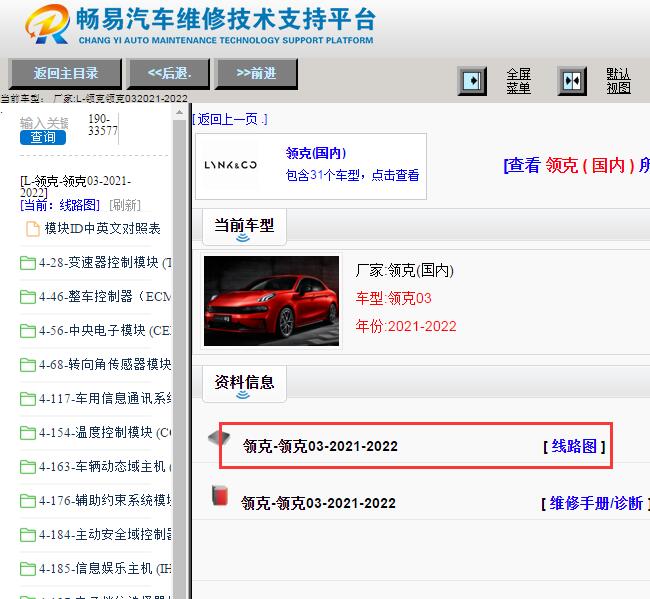The height and width of the screenshot is (599, 650).
Task: Open the 4-184-主动安全域控制 tree item
Action: pos(105,534)
